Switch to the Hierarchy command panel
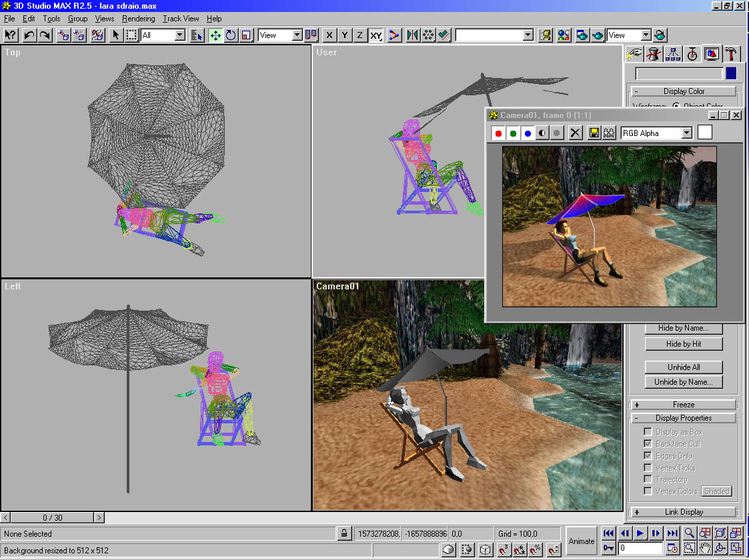The width and height of the screenshot is (749, 560). 672,54
